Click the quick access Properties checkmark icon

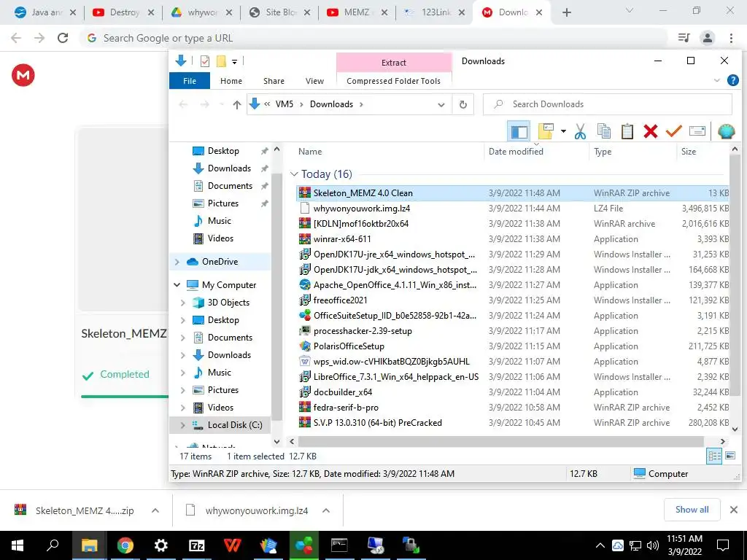point(205,61)
